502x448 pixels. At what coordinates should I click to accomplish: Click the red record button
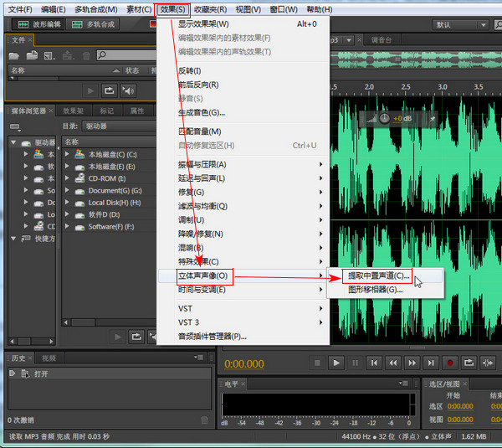click(450, 363)
